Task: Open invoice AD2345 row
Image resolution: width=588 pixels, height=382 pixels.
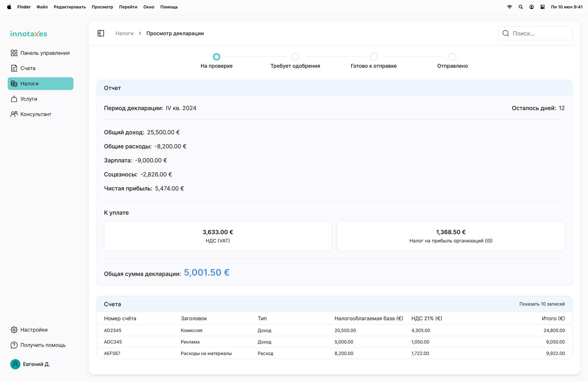Action: click(113, 331)
